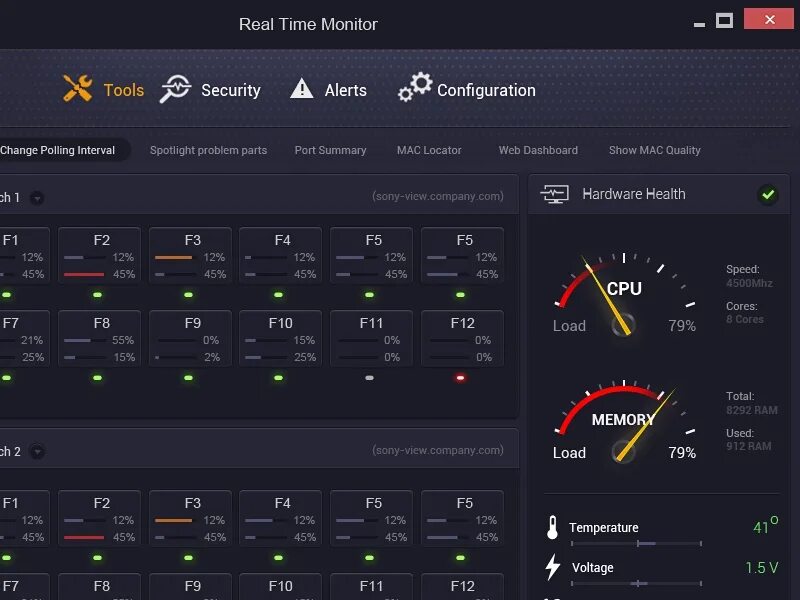
Task: Select port F3 with orange bar, first switch
Action: click(190, 255)
